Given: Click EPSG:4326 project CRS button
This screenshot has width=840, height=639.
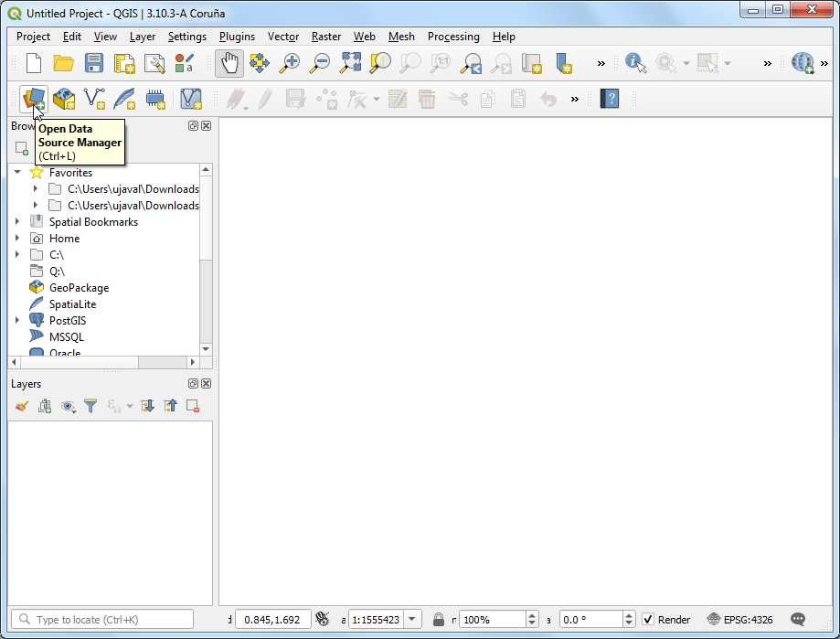Looking at the screenshot, I should click(739, 619).
